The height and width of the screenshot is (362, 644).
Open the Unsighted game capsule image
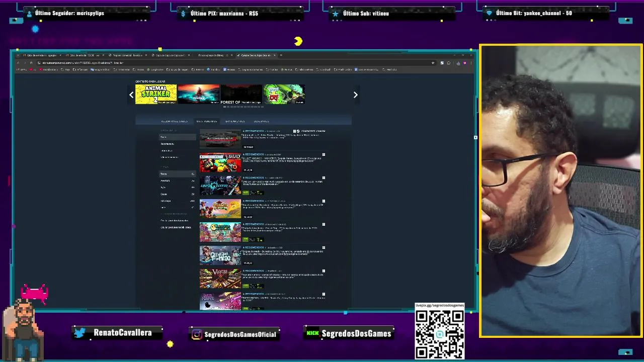(x=220, y=186)
